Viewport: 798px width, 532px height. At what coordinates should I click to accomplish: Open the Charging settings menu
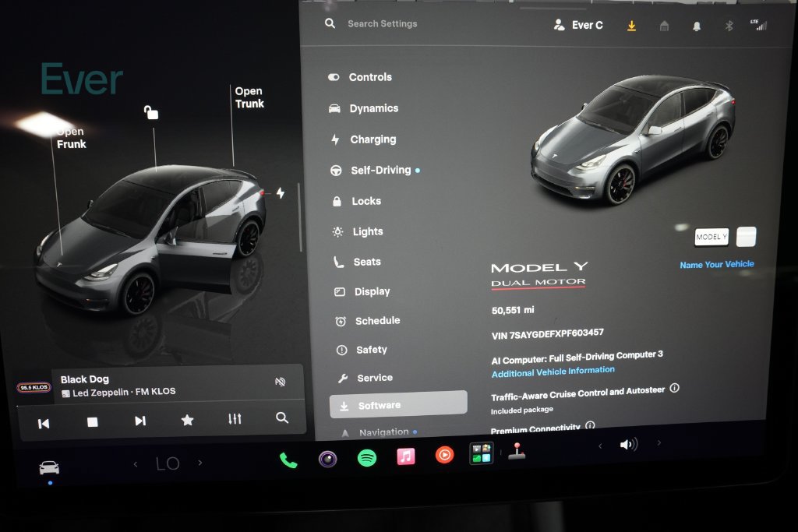click(x=363, y=139)
